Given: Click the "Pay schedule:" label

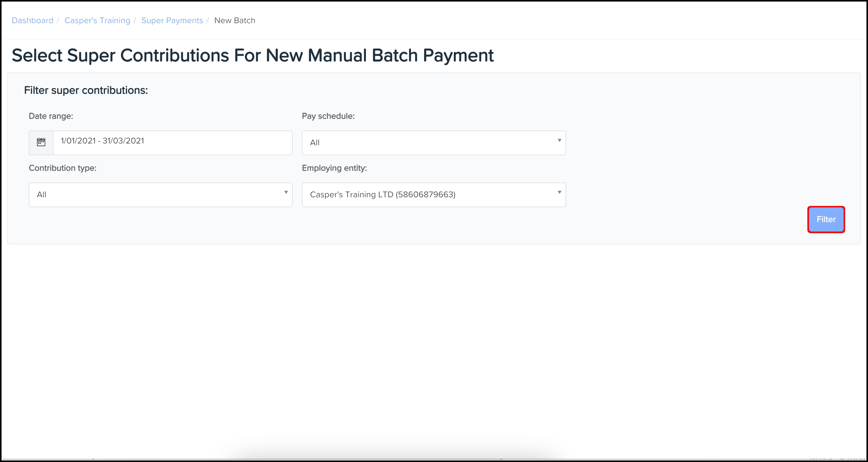Looking at the screenshot, I should 328,116.
